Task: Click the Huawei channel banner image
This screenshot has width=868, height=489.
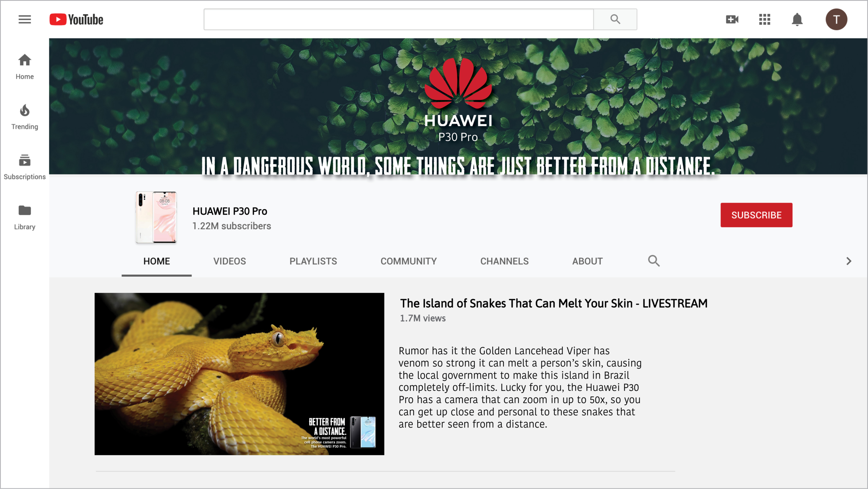Action: (458, 106)
